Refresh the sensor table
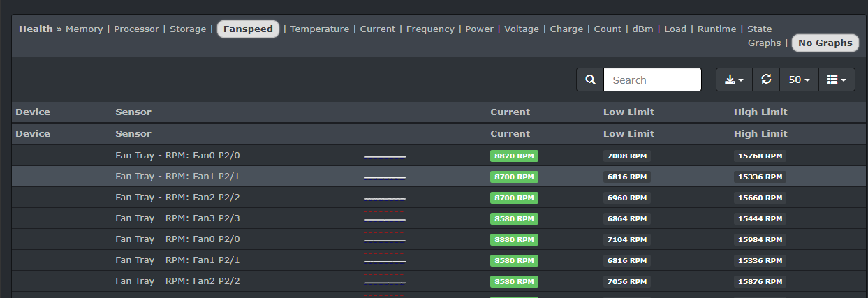The height and width of the screenshot is (298, 868). 766,80
